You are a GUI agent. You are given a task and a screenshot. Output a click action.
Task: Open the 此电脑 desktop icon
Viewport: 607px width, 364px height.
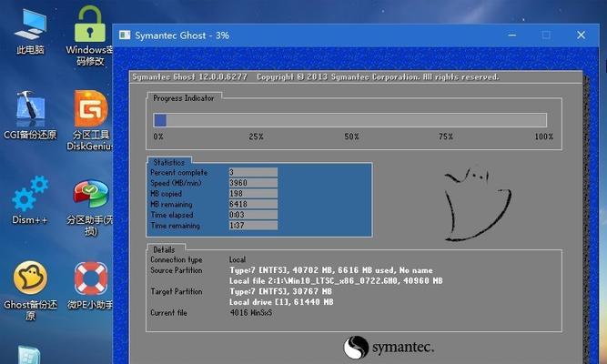(x=32, y=25)
